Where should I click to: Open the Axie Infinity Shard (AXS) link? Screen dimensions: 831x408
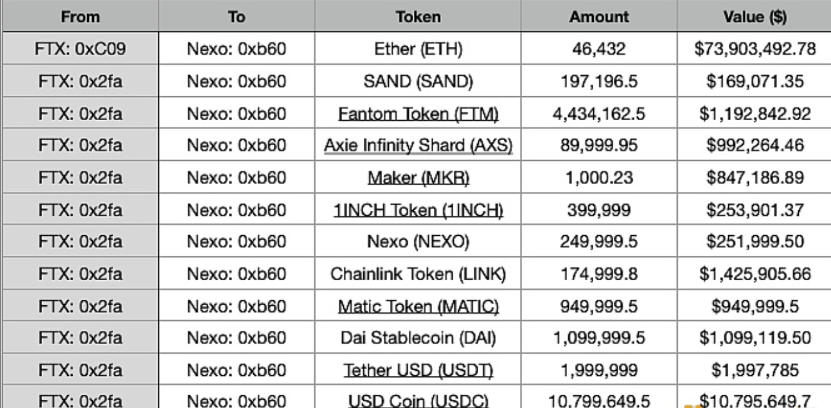pyautogui.click(x=418, y=146)
